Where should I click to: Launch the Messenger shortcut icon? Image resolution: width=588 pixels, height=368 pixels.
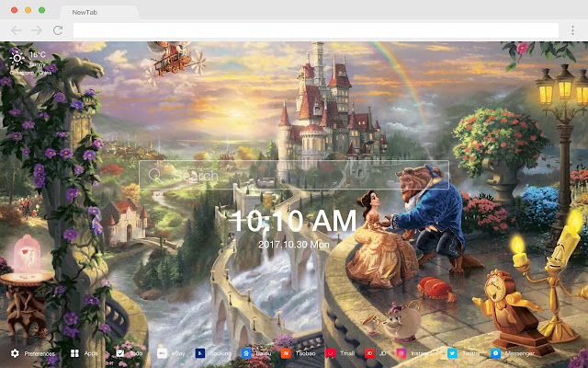pyautogui.click(x=495, y=353)
